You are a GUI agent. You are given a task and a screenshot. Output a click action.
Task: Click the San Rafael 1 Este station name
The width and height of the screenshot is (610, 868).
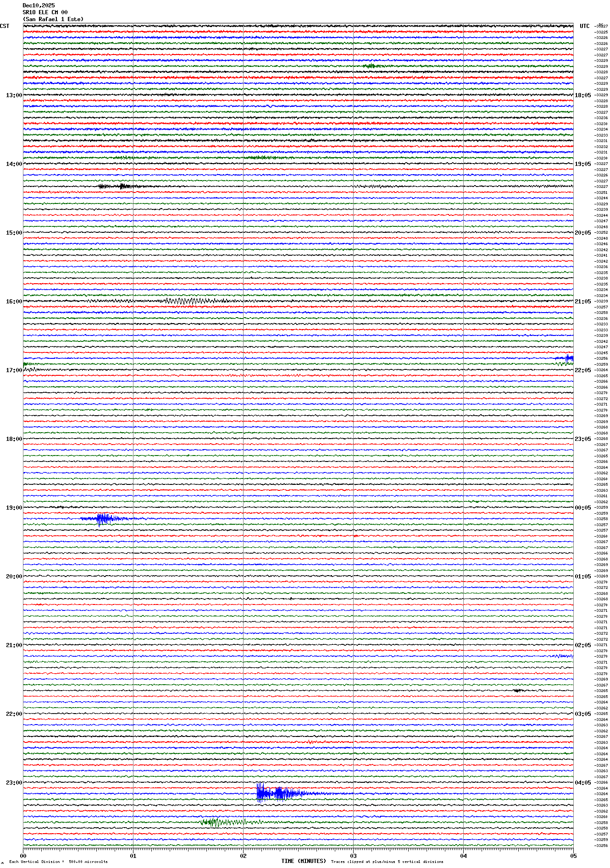tap(53, 19)
